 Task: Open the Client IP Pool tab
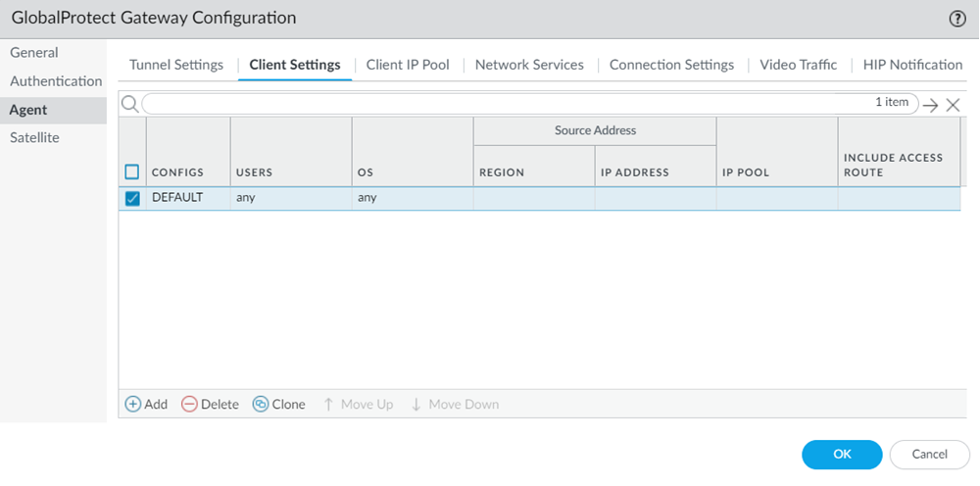coord(408,65)
